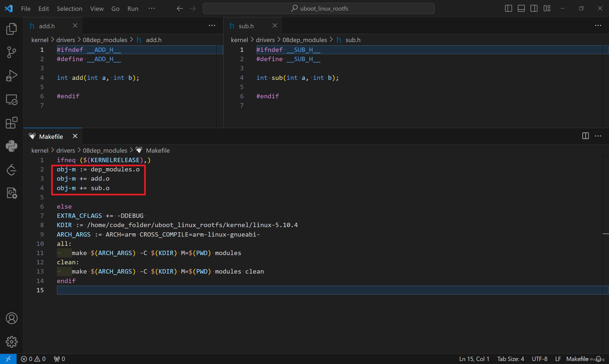Split the Makefile editor right

pos(585,136)
